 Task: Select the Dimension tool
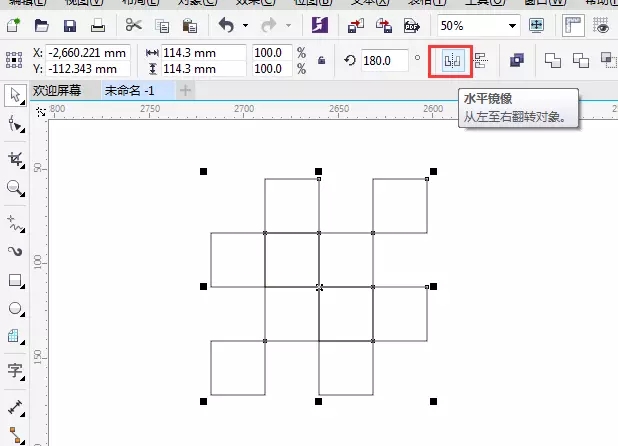point(16,408)
